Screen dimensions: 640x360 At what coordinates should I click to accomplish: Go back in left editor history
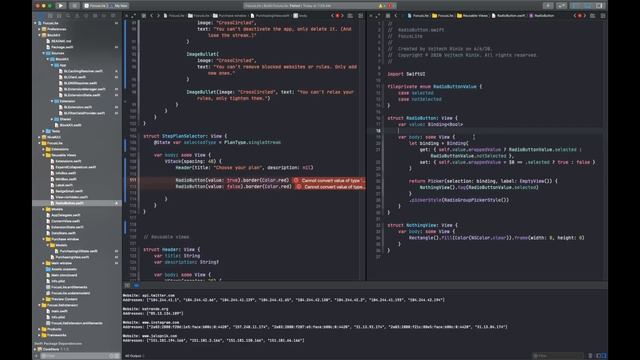pyautogui.click(x=151, y=16)
